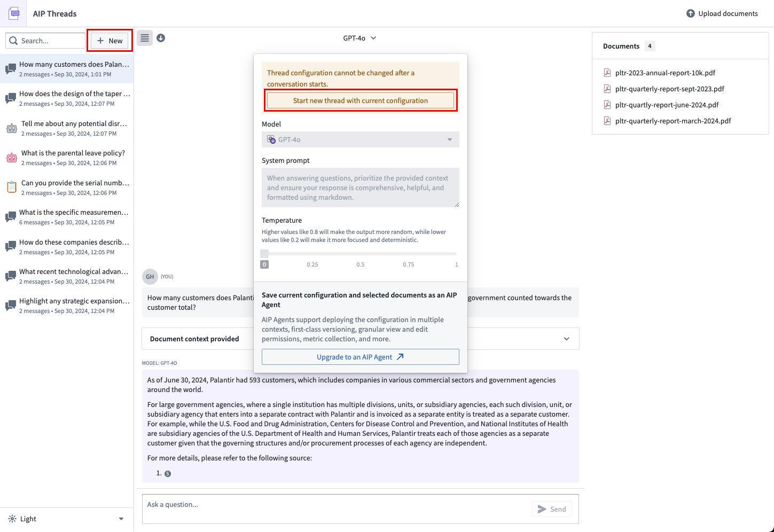Click the PDF icon for pltr-quarterly-report-sept-2023.pdf
Image resolution: width=774 pixels, height=532 pixels.
pos(607,89)
